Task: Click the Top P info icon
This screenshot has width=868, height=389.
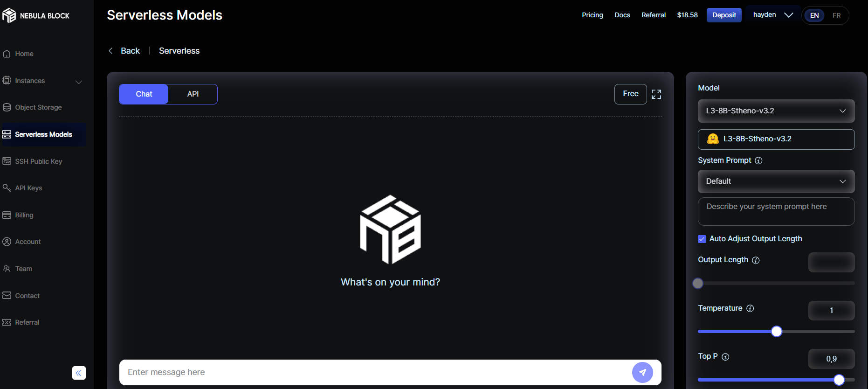Action: pyautogui.click(x=725, y=357)
